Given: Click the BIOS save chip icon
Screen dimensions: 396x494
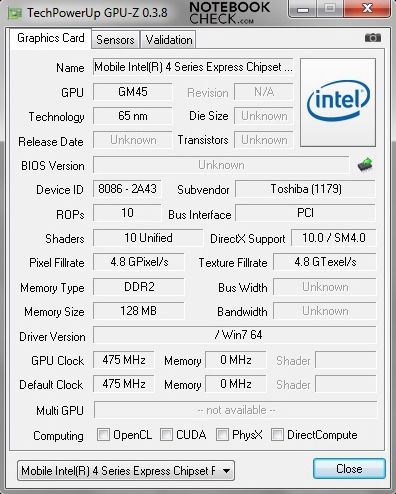Looking at the screenshot, I should [x=365, y=165].
